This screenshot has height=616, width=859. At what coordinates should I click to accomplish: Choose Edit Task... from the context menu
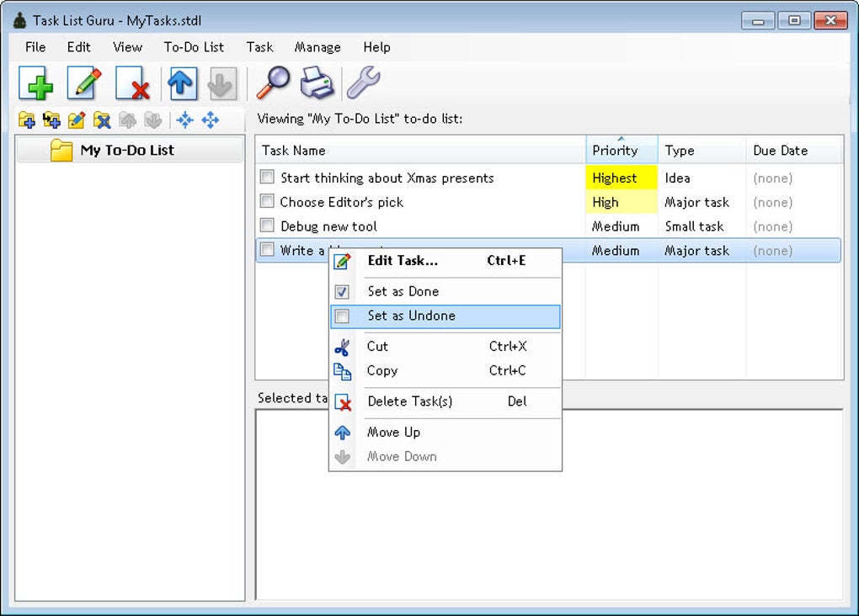[446, 261]
